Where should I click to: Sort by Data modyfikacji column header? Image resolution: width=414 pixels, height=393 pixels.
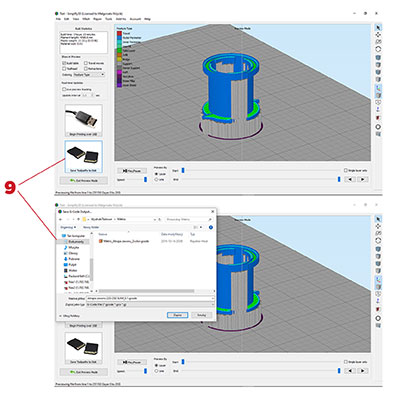point(172,234)
